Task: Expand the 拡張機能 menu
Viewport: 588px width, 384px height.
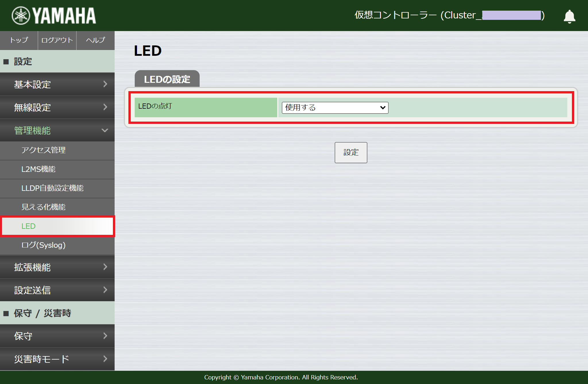Action: (57, 267)
